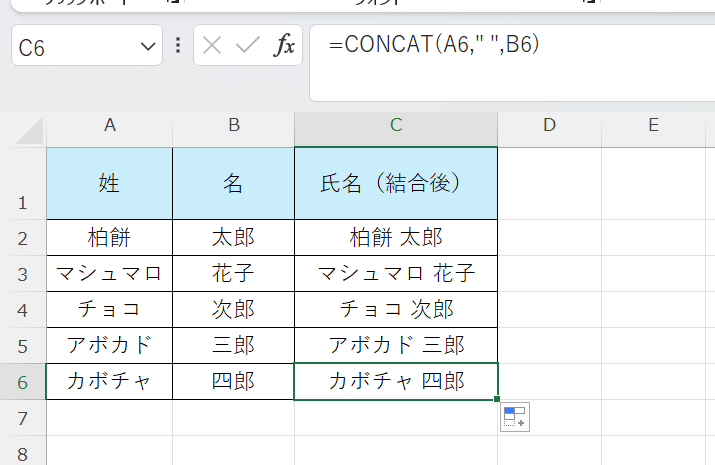Select column E header
Image resolution: width=715 pixels, height=465 pixels.
point(652,126)
